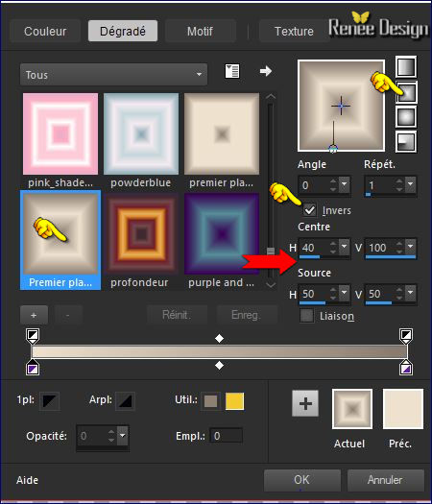Uncheck the Invers checkbox
Screen dimensions: 432x504
[309, 210]
